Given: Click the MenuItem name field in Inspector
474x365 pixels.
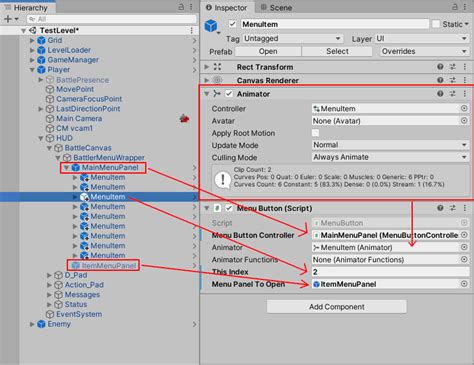Looking at the screenshot, I should (335, 24).
